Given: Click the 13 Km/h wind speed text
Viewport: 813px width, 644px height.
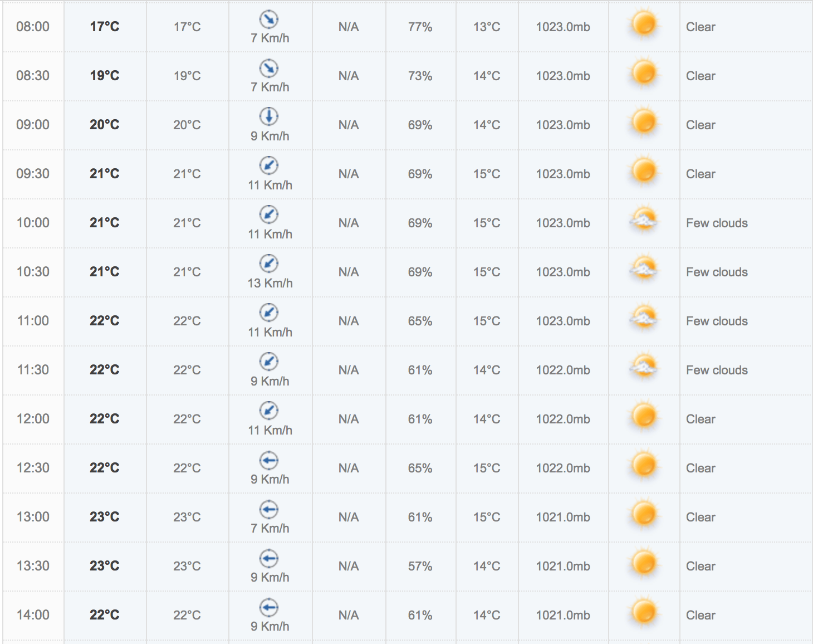Looking at the screenshot, I should click(270, 283).
